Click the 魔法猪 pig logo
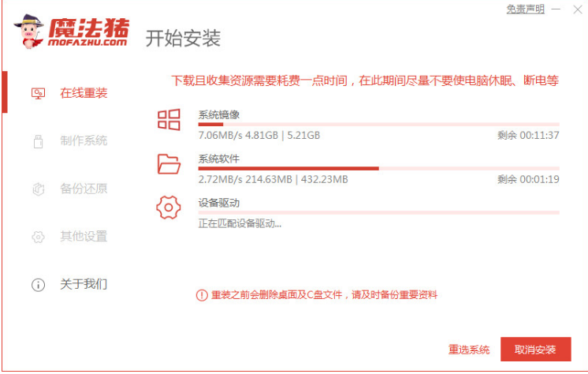Screen dimensions: 588x374 click(28, 31)
